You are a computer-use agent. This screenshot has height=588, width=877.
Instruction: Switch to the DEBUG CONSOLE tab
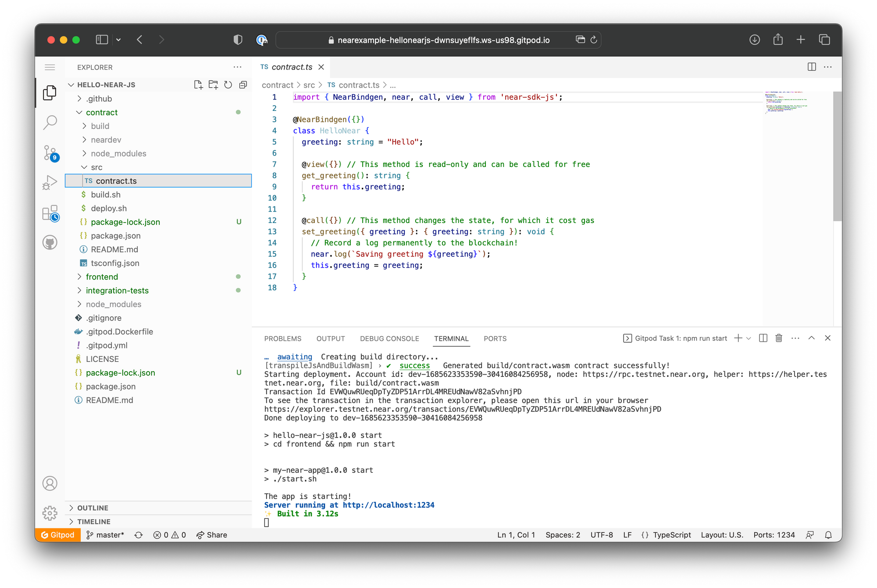click(x=389, y=339)
